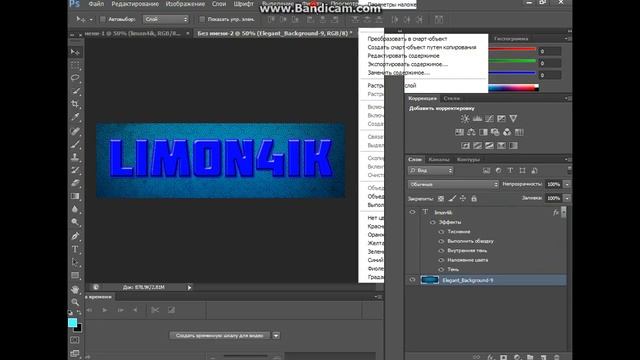Select the Blur tool
Viewport: 640px width, 360px height.
click(75, 209)
